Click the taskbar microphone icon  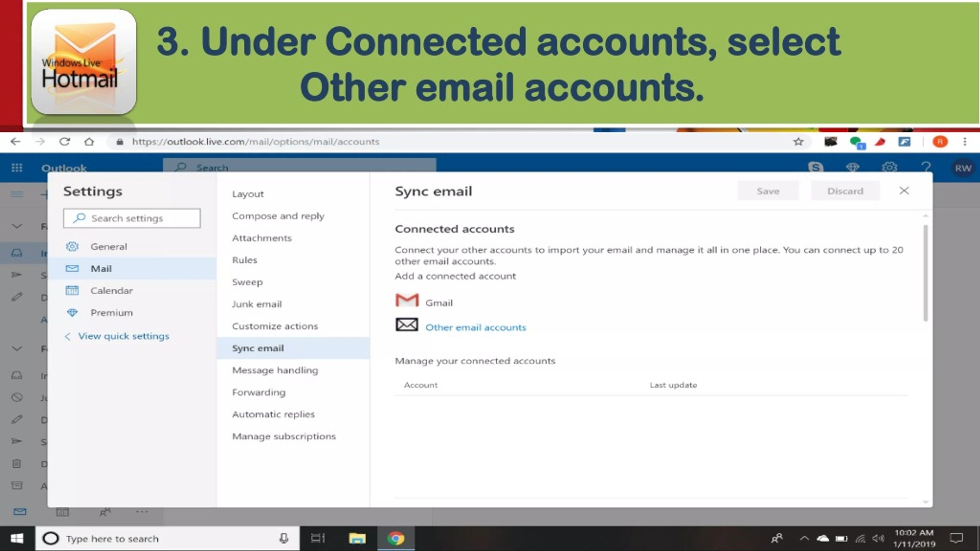coord(284,539)
